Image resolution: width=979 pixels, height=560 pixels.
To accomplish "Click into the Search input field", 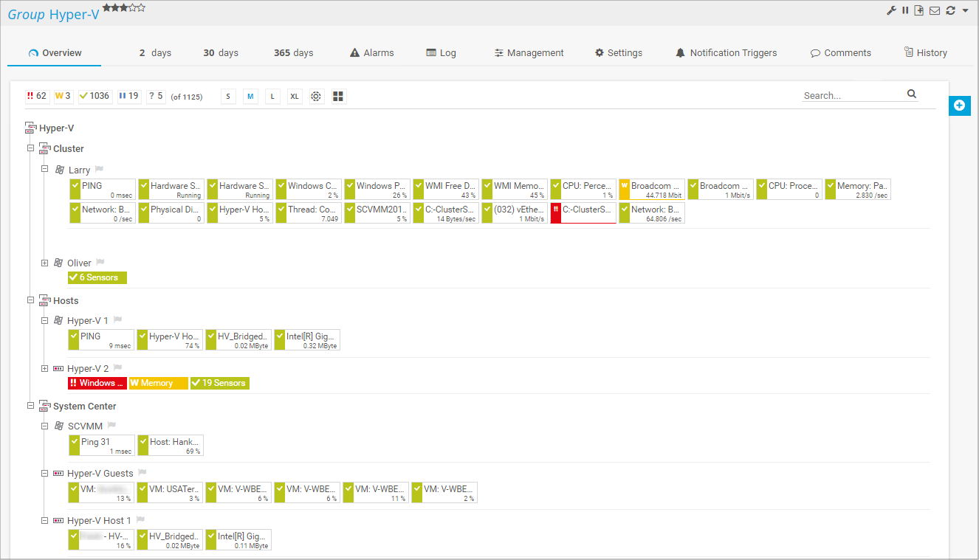I will coord(853,95).
